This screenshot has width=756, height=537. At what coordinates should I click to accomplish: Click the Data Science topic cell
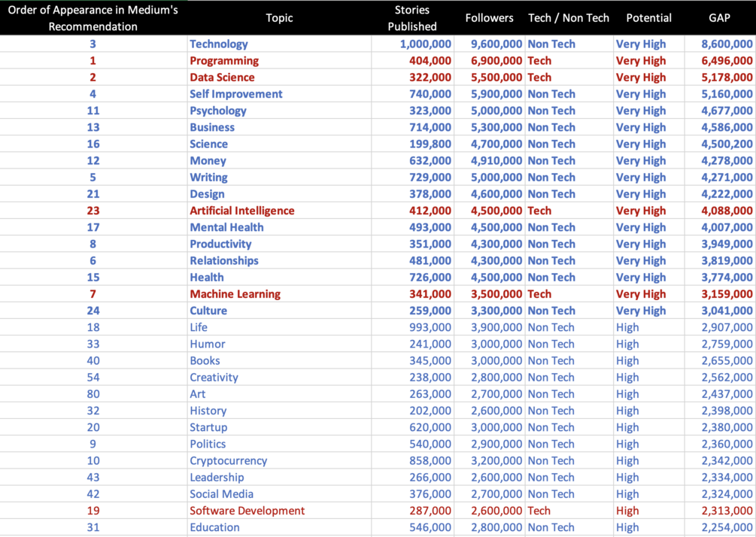222,77
